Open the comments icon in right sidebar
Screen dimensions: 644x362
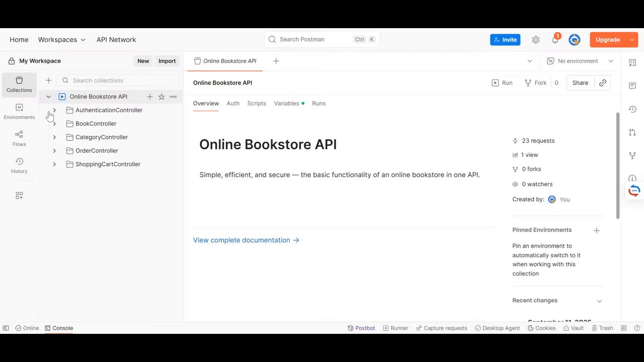click(x=632, y=86)
